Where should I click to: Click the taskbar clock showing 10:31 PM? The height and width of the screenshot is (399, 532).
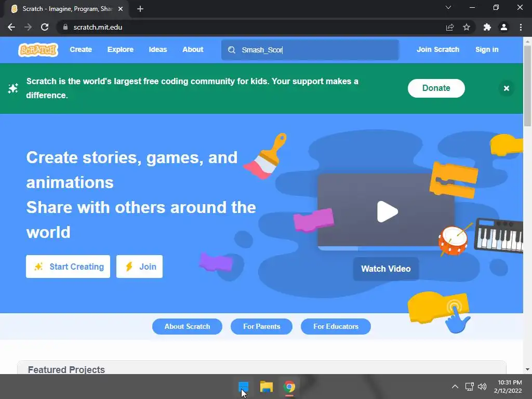click(x=508, y=387)
